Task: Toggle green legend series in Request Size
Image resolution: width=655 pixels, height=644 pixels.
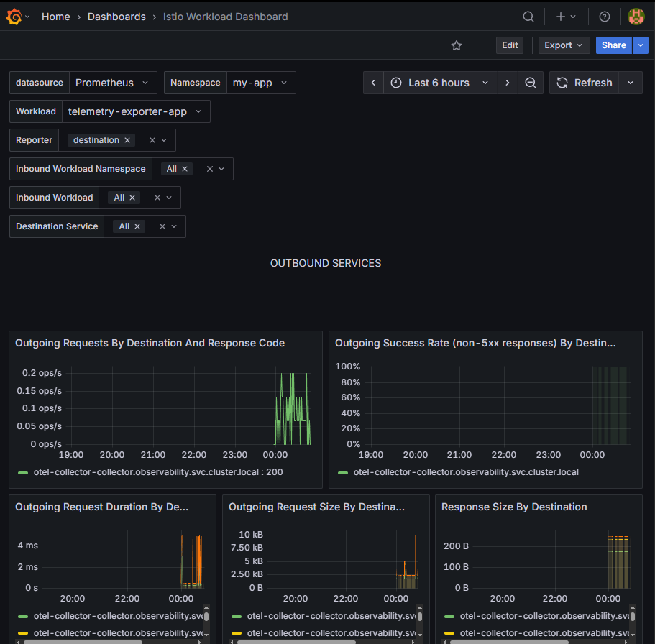Action: (x=331, y=616)
